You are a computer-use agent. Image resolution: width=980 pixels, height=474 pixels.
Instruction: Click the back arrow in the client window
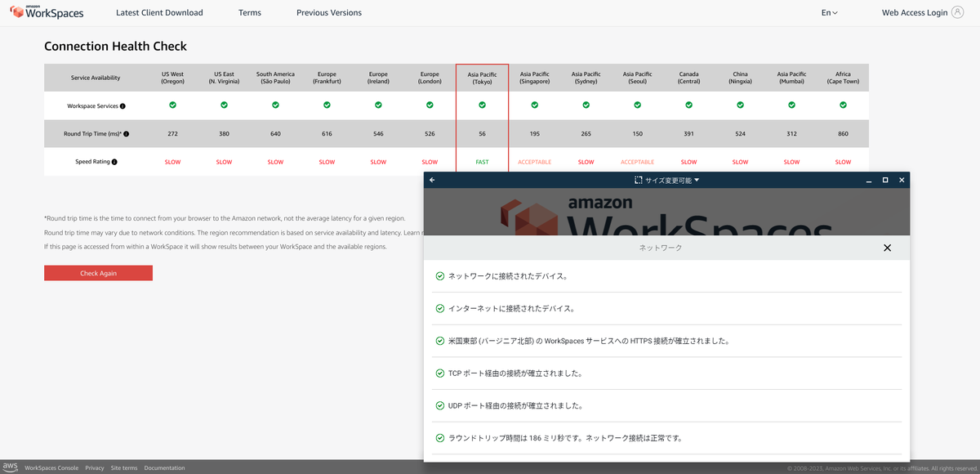[x=433, y=180]
